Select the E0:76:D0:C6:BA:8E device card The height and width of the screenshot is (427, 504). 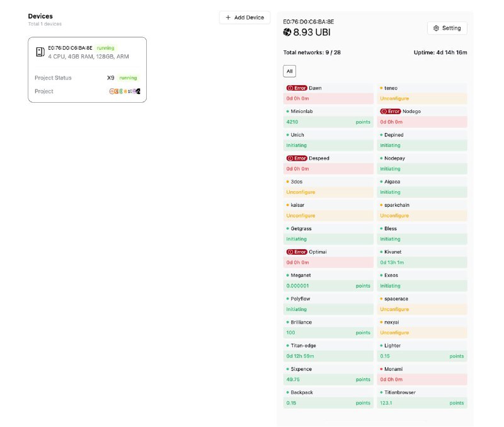(x=87, y=69)
